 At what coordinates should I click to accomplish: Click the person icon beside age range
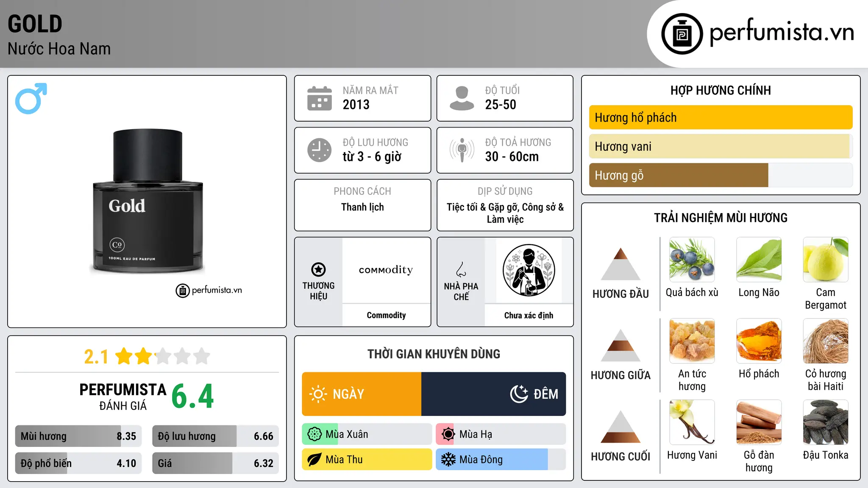(462, 98)
